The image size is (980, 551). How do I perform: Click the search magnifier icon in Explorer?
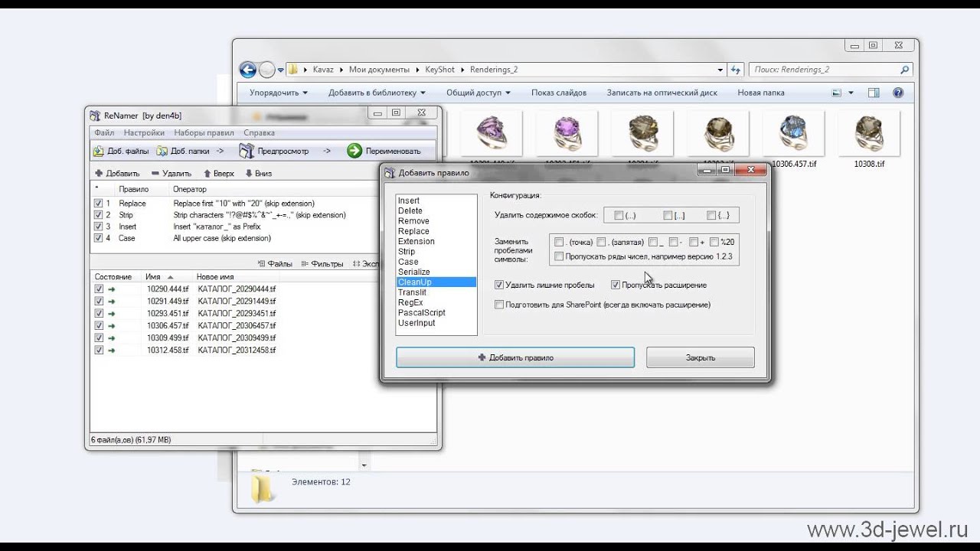(x=904, y=70)
